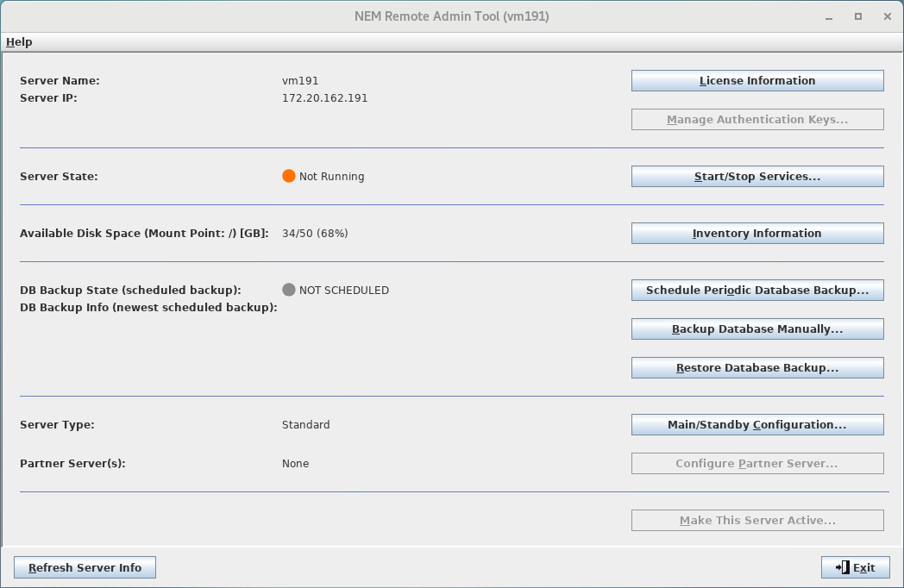Open Main/Standby Configuration settings

tap(757, 424)
